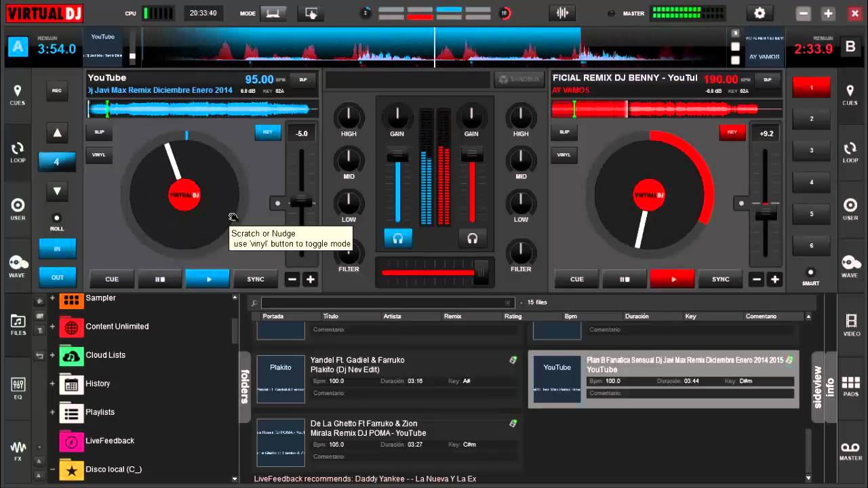This screenshot has width=868, height=488.
Task: Click loop OUT button on left deck
Action: (57, 277)
